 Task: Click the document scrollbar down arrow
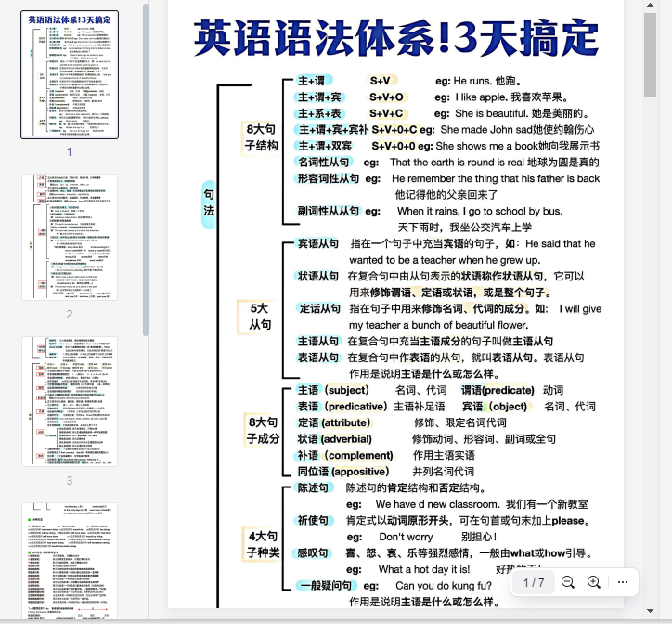(650, 611)
